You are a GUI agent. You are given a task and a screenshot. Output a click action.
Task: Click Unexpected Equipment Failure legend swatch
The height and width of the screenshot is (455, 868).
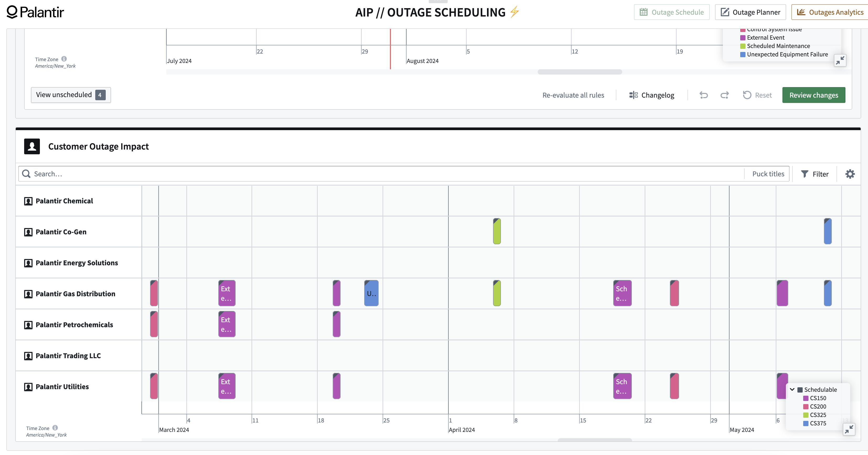click(x=743, y=55)
